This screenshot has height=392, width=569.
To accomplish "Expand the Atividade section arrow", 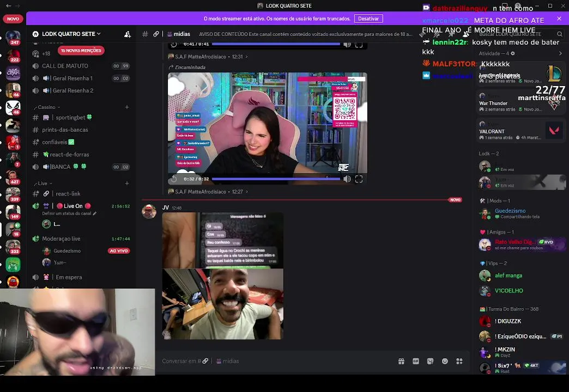I will [560, 54].
